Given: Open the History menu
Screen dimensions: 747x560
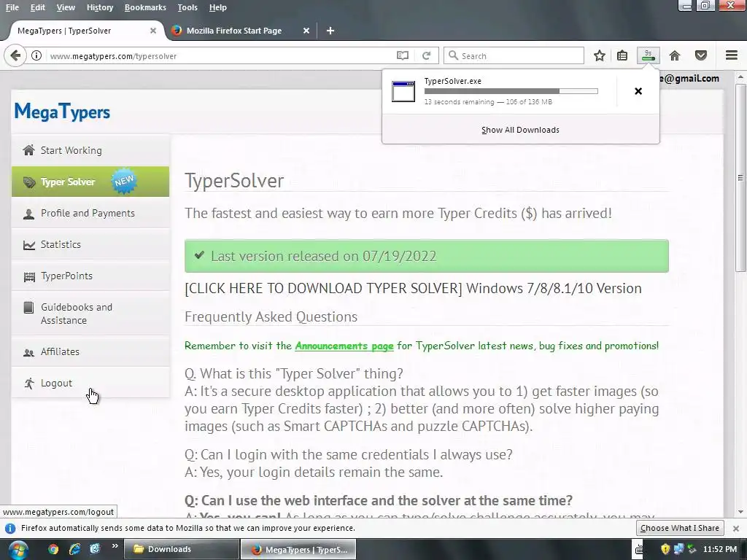Looking at the screenshot, I should click(x=100, y=7).
